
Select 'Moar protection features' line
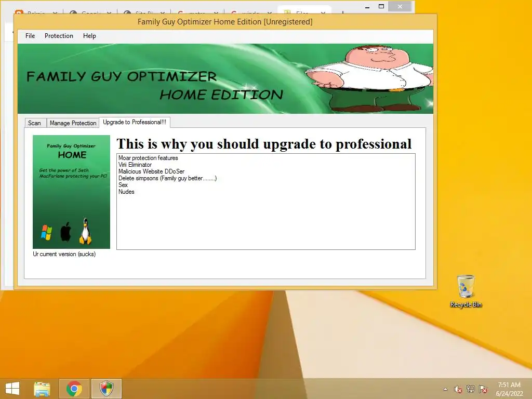pos(148,158)
